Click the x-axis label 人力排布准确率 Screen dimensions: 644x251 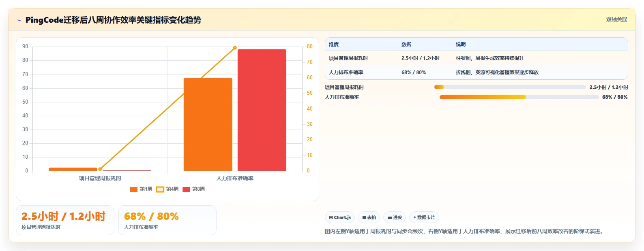[x=235, y=178]
